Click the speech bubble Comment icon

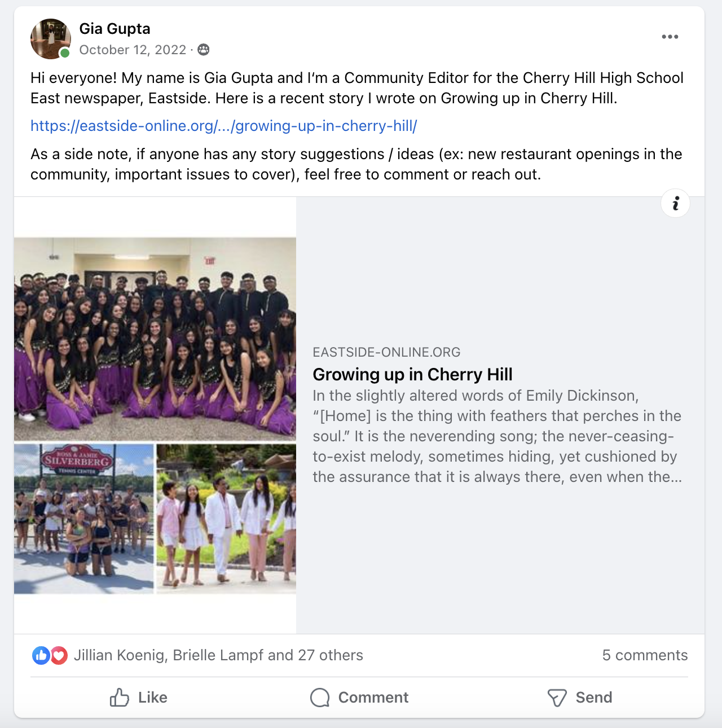click(320, 698)
